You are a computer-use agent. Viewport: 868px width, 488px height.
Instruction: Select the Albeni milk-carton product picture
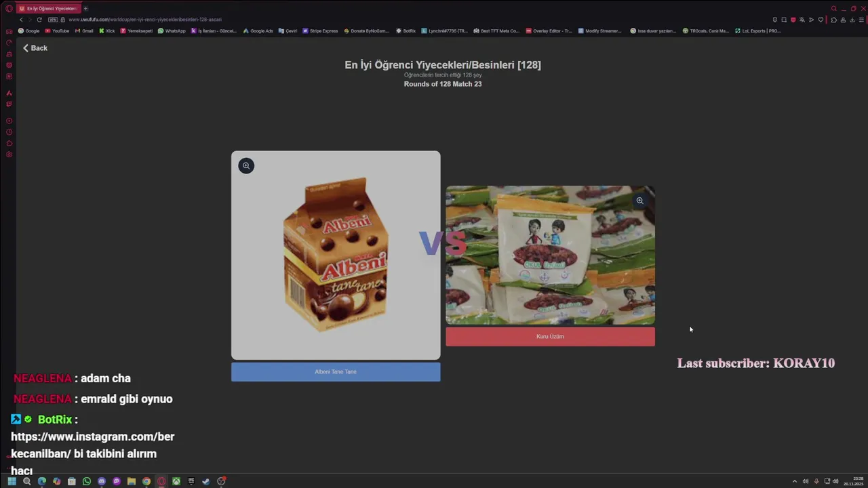click(336, 255)
